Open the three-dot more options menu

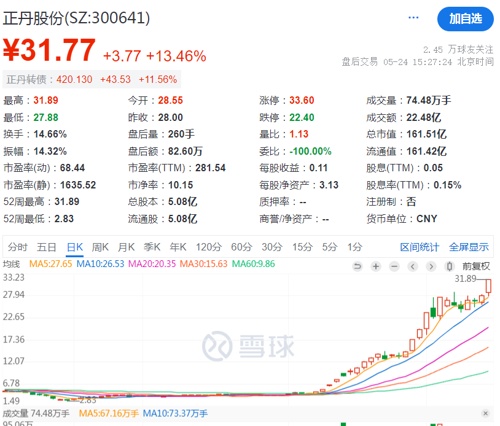coord(413,18)
